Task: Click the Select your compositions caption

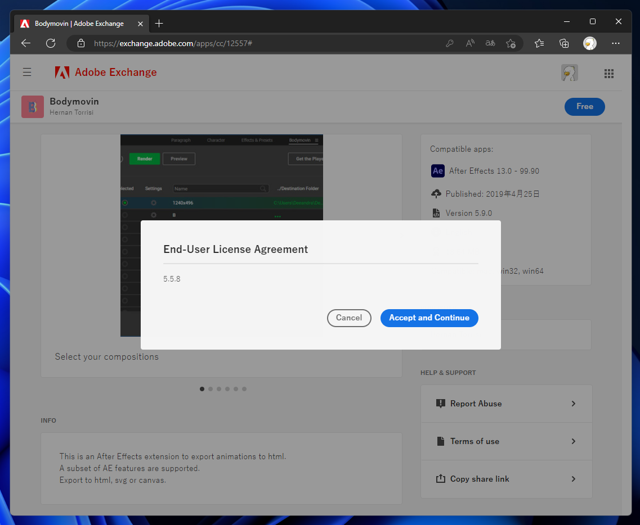Action: click(x=107, y=357)
